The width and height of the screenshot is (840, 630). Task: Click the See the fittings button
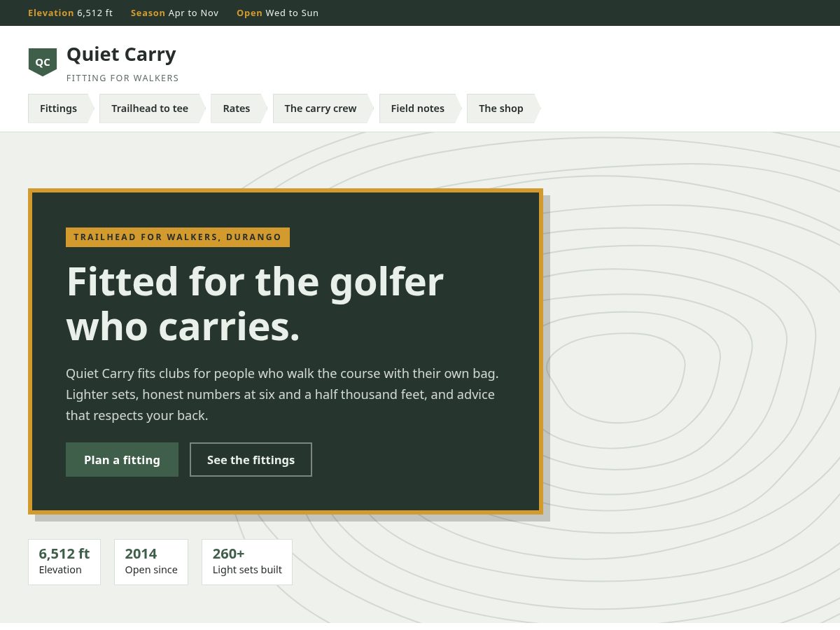point(251,460)
